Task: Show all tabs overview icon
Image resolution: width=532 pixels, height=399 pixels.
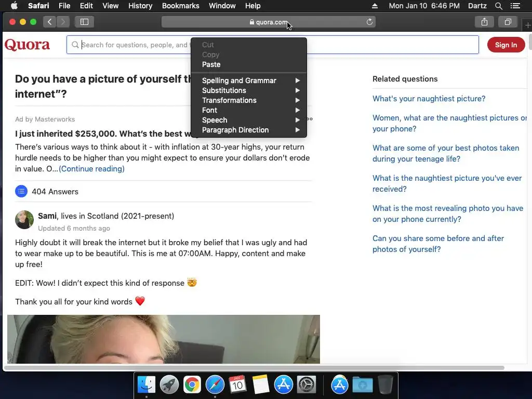Action: [x=508, y=22]
